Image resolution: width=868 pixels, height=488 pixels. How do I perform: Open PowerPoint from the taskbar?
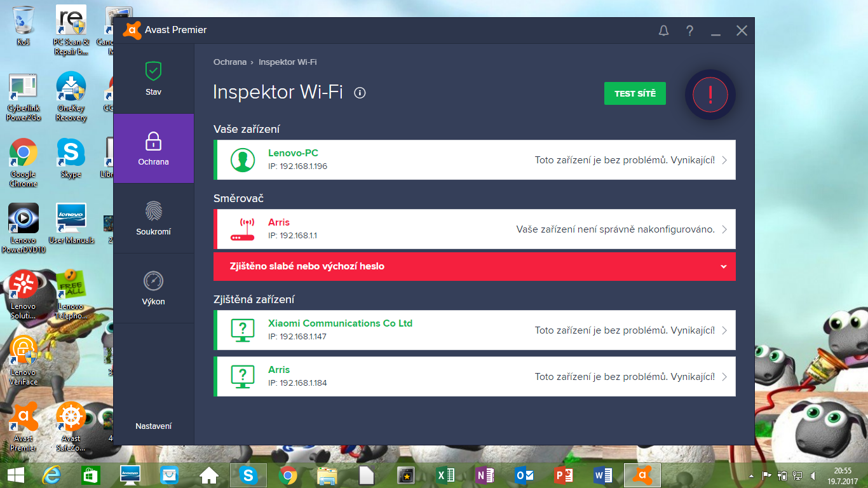(x=564, y=475)
